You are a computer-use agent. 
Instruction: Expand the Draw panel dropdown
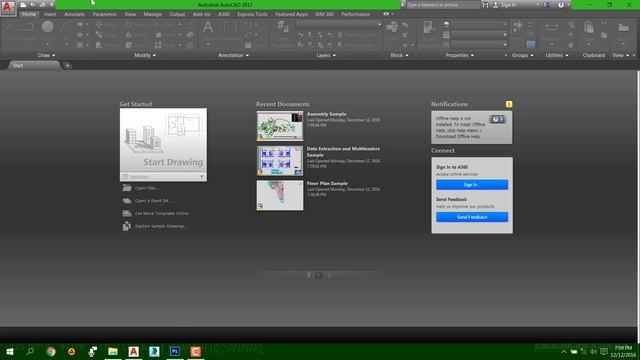tap(47, 55)
